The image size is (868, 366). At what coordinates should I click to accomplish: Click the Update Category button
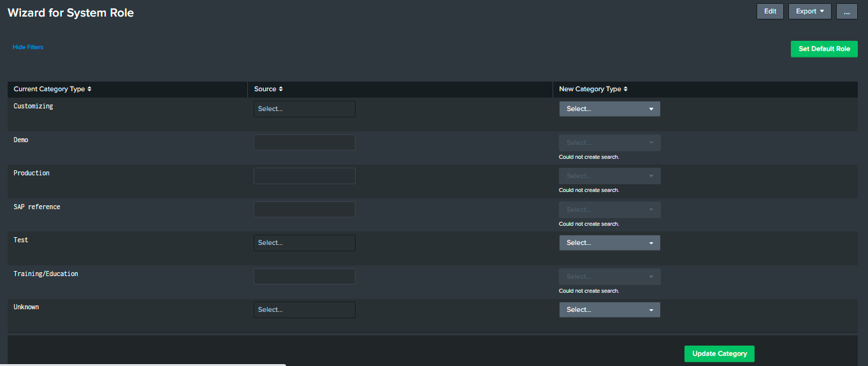tap(719, 354)
